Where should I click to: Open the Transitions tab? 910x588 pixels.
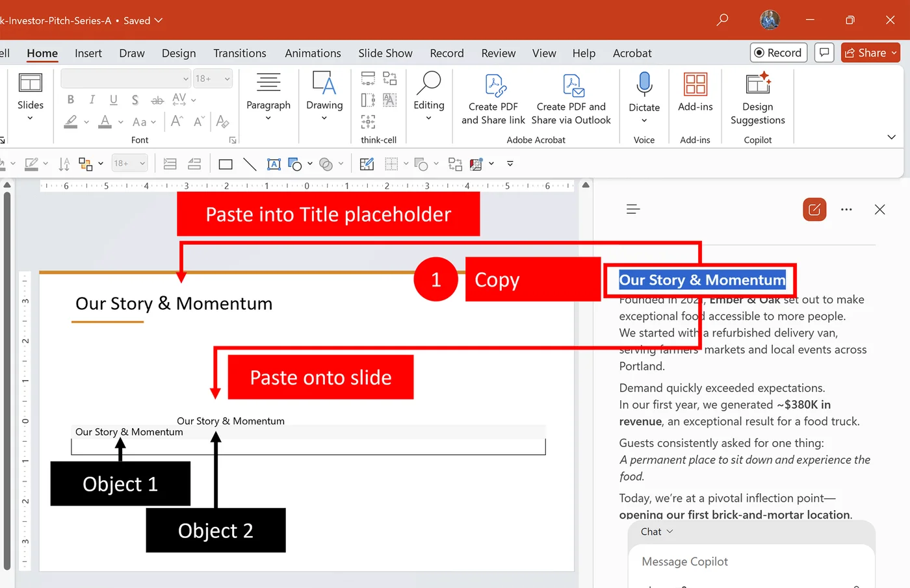(240, 53)
